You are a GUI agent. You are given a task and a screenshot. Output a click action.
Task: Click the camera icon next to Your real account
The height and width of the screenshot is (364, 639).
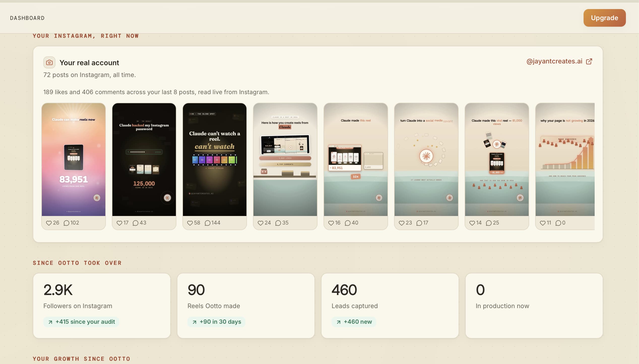tap(49, 62)
